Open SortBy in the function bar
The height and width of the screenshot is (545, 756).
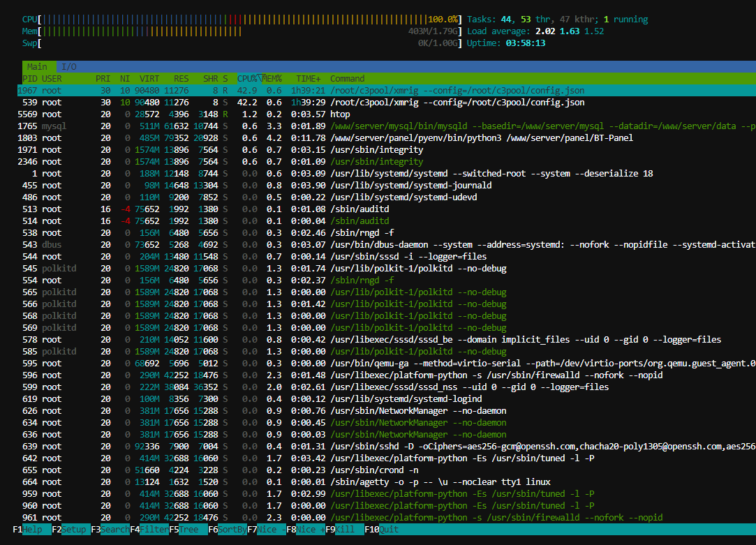click(228, 529)
